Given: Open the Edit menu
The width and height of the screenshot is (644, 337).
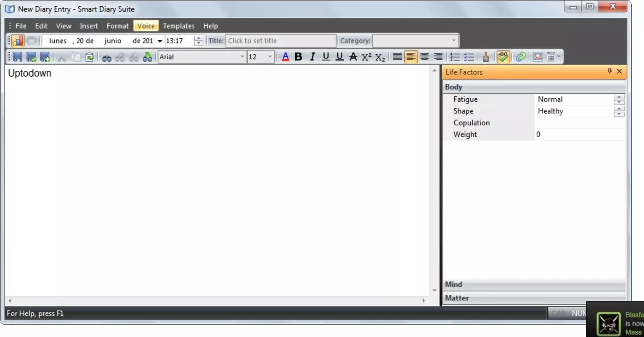Looking at the screenshot, I should point(41,26).
